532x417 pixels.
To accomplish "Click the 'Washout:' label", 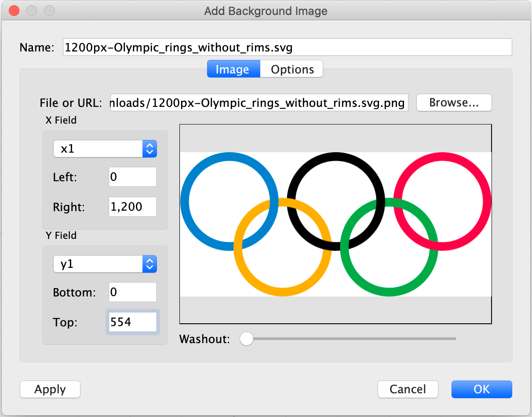I will (204, 339).
